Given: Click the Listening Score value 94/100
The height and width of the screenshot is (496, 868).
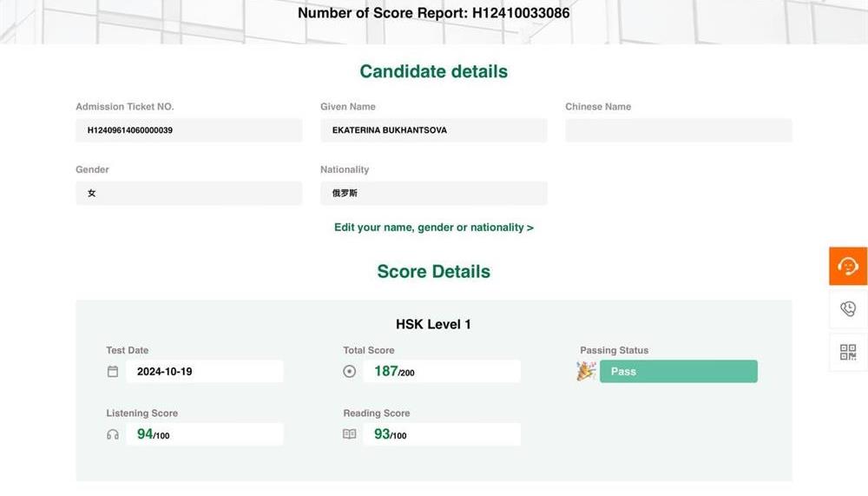Looking at the screenshot, I should pos(204,434).
